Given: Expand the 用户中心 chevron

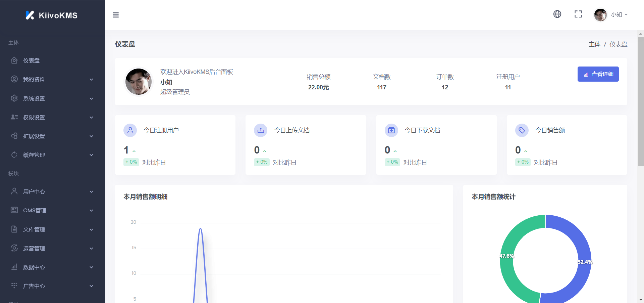Looking at the screenshot, I should 91,191.
